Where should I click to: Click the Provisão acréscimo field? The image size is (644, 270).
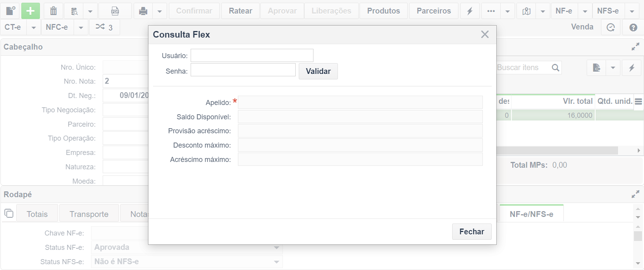click(x=360, y=131)
